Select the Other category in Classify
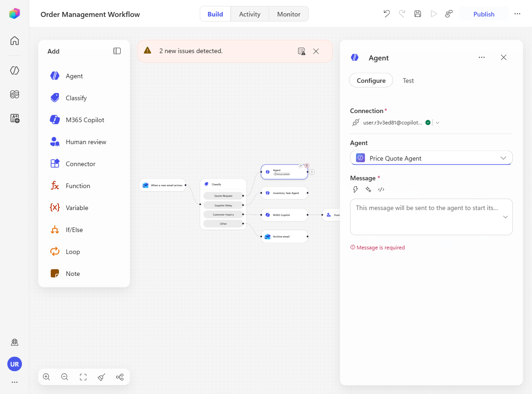Screen dimensions: 532x394 click(223, 223)
